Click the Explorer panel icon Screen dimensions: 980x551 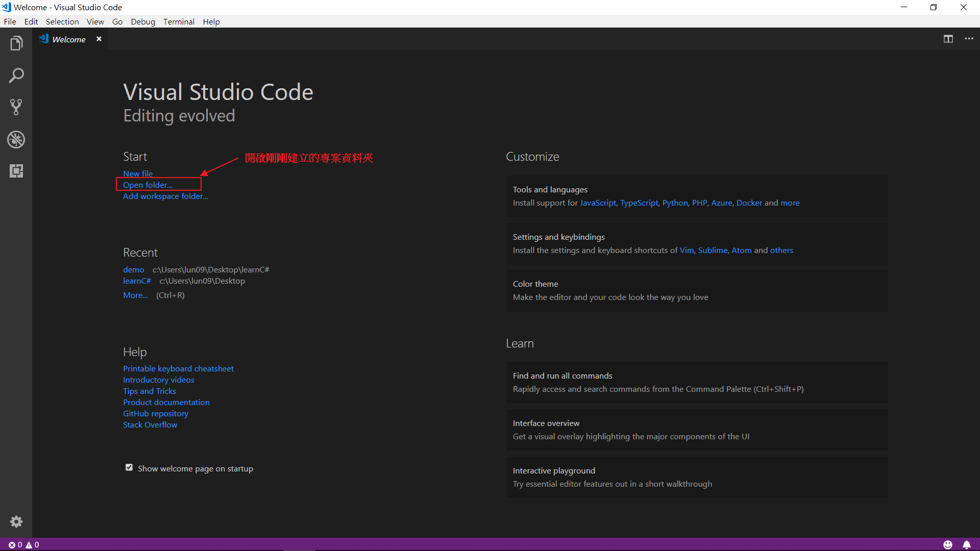click(x=16, y=44)
